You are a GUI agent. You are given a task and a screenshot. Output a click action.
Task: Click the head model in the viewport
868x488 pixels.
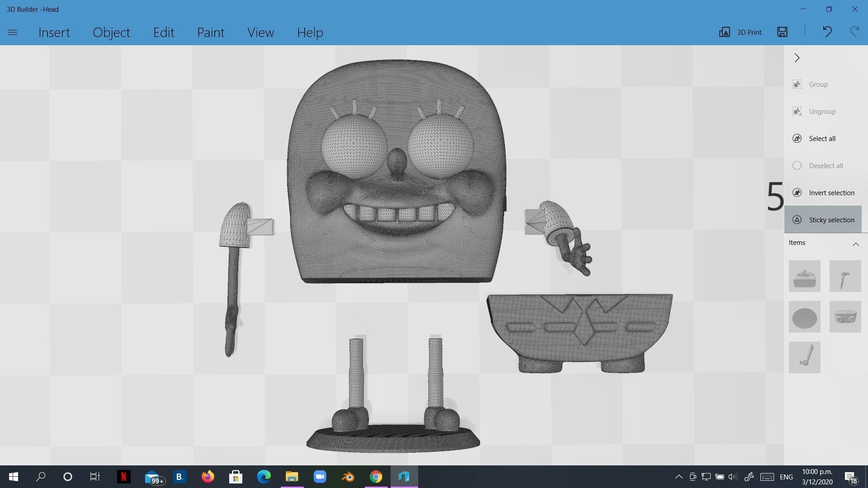pyautogui.click(x=396, y=172)
